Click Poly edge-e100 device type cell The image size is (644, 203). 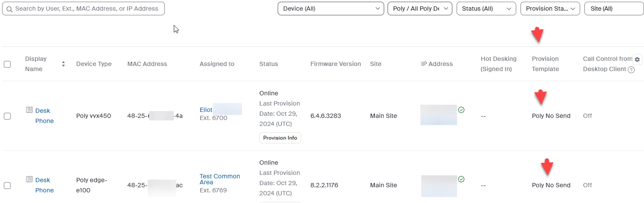coord(92,185)
